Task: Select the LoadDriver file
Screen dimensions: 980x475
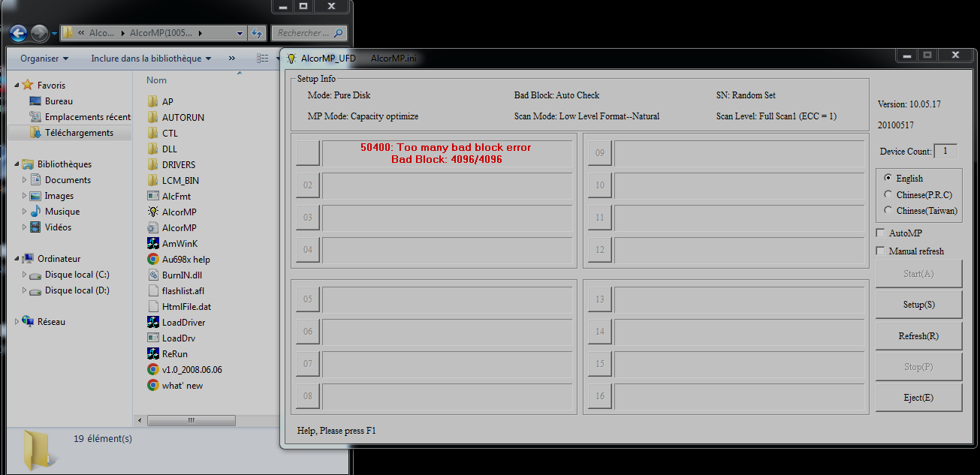Action: 176,322
